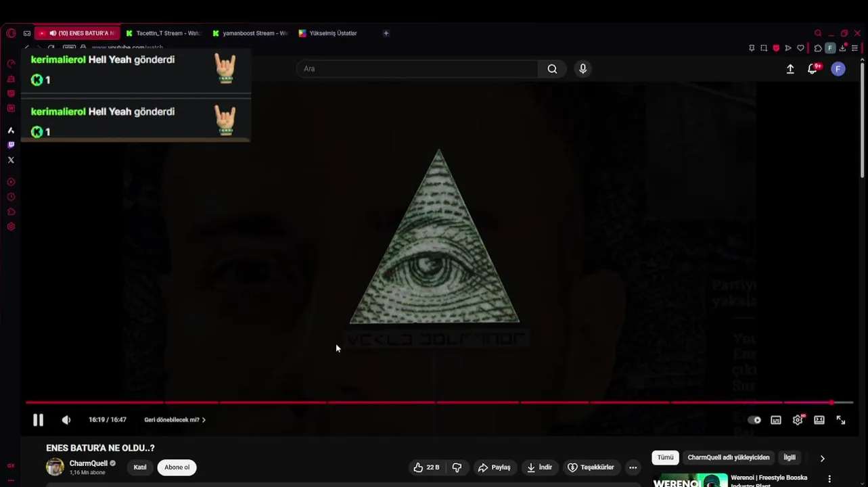Open the sidebar settings gear icon

(x=11, y=227)
